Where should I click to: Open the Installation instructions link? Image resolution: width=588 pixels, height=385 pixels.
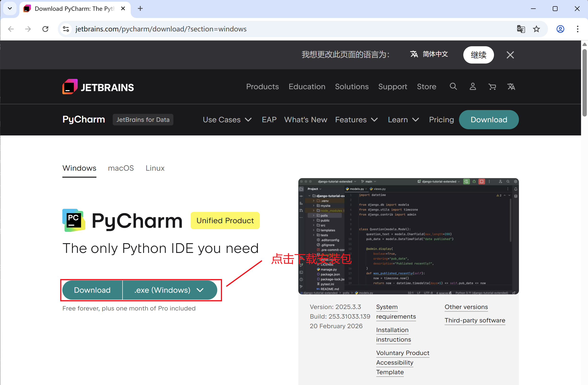[x=393, y=335]
